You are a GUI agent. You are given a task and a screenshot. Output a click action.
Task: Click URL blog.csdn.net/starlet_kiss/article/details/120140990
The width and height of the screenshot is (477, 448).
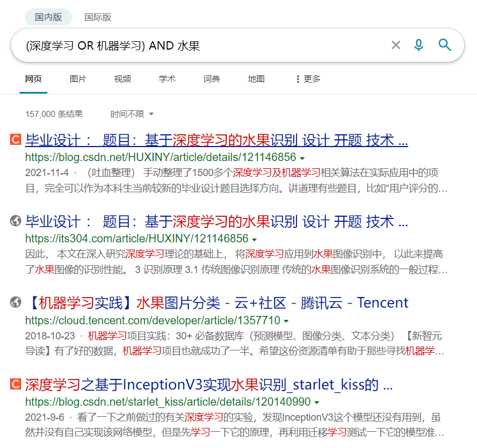pyautogui.click(x=168, y=402)
